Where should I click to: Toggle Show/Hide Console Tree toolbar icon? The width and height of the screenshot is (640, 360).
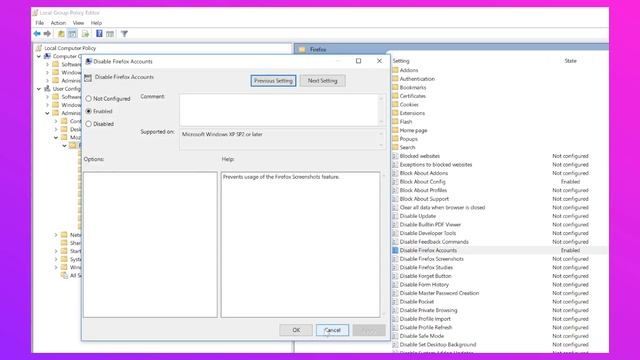pos(72,34)
